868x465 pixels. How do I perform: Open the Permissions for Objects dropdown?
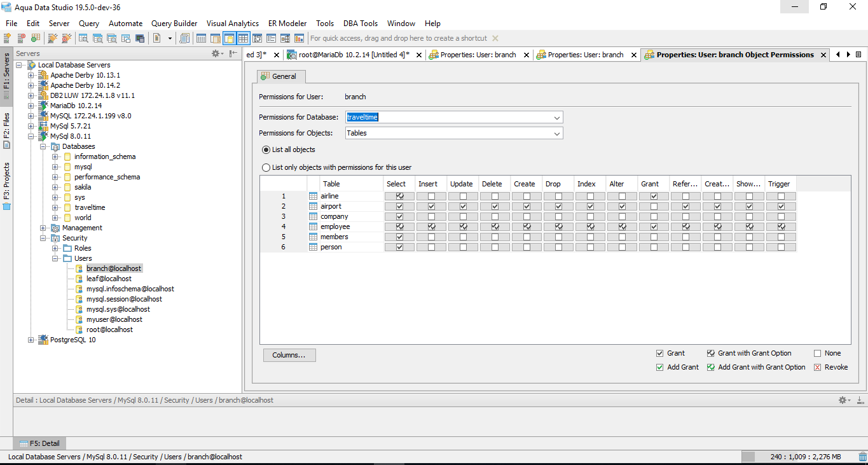(557, 134)
